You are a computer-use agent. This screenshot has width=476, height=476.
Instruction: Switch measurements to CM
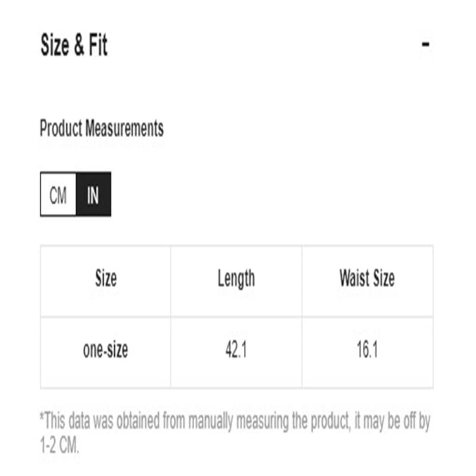58,194
